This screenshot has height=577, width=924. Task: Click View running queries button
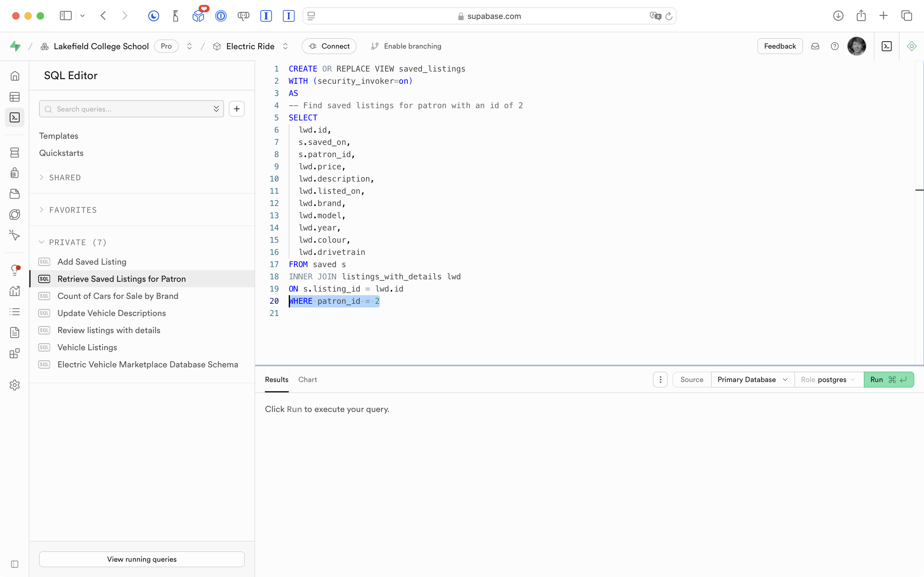coord(141,559)
